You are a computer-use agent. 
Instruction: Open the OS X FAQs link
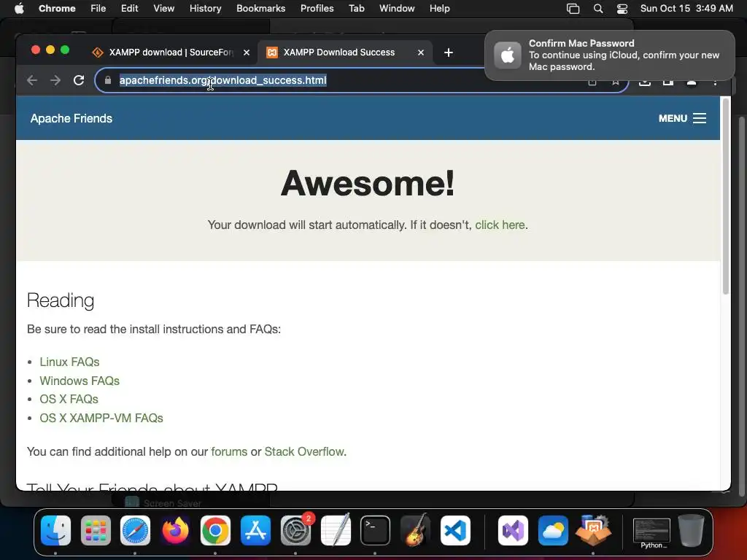[x=69, y=399]
